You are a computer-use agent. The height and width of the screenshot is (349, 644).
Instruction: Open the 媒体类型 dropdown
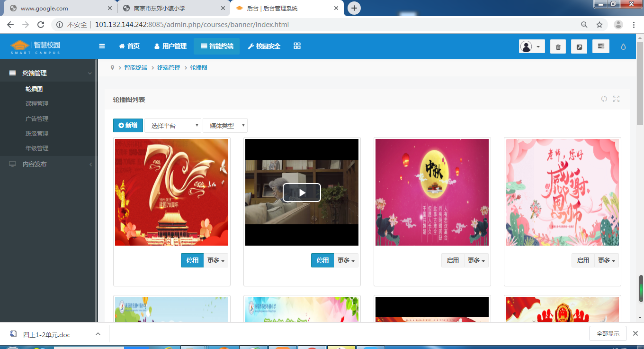tap(225, 126)
